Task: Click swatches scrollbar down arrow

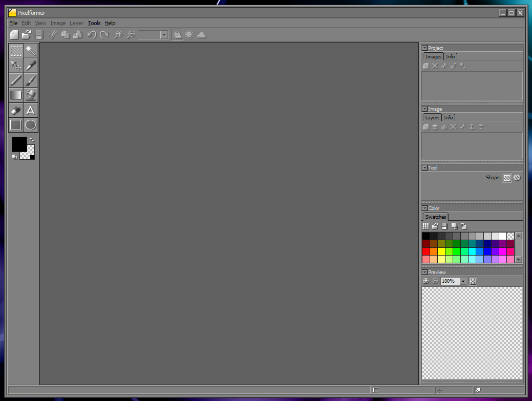Action: click(x=518, y=260)
